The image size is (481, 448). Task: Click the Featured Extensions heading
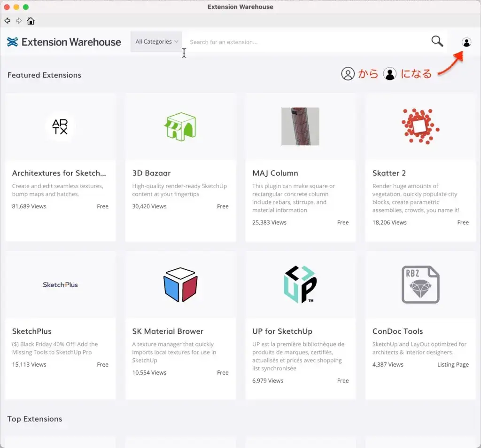[x=44, y=75]
